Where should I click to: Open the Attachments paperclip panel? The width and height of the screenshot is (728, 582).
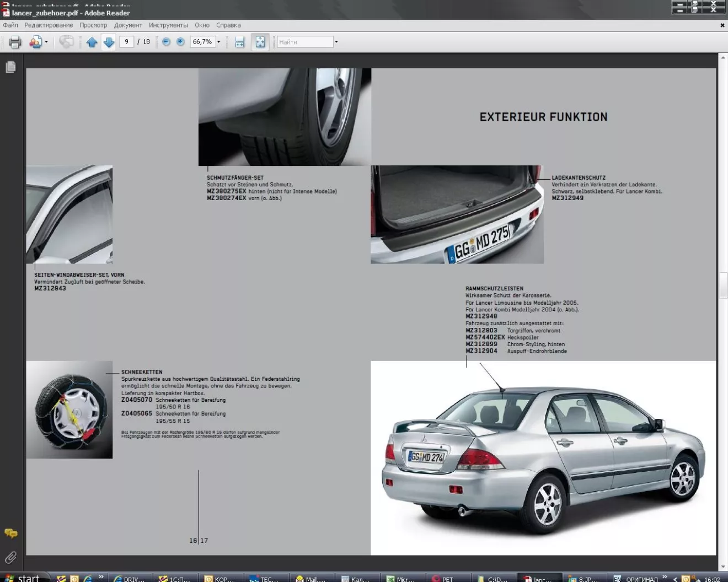10,558
